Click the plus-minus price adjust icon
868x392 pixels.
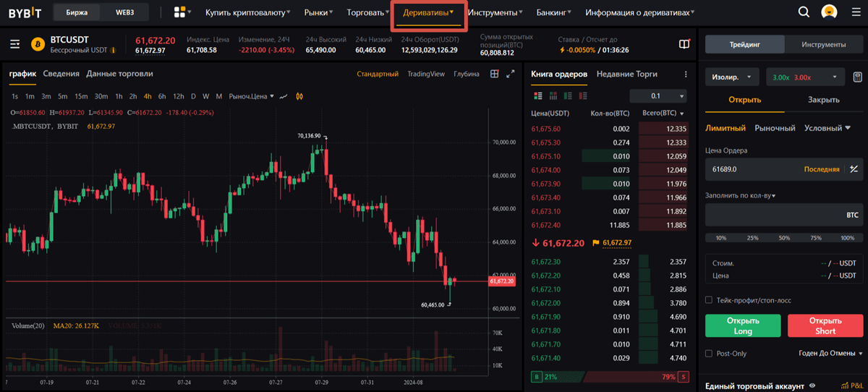click(854, 169)
